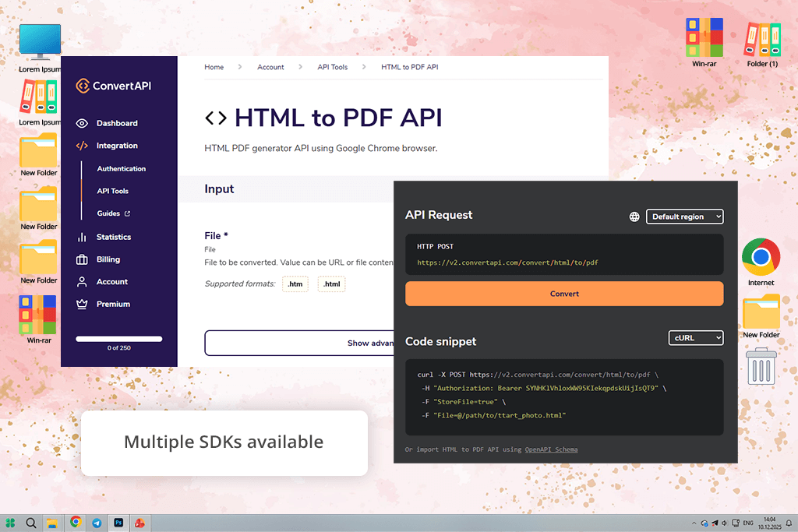Open the Default region dropdown
Screen dimensions: 798x532
pos(684,217)
